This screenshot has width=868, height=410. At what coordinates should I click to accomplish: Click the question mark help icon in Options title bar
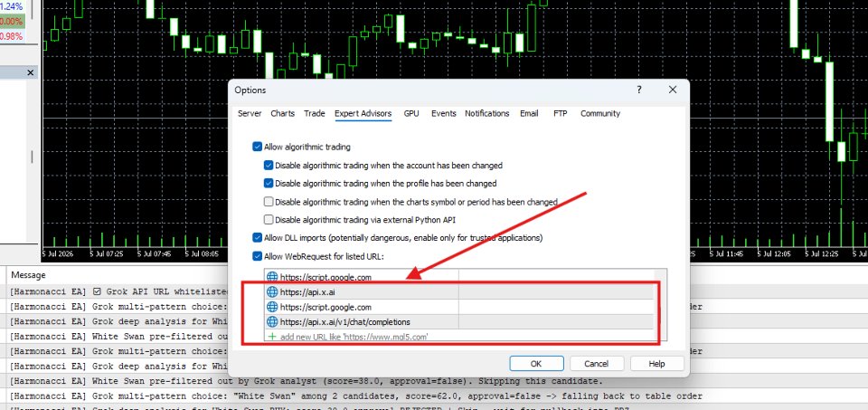coord(639,90)
